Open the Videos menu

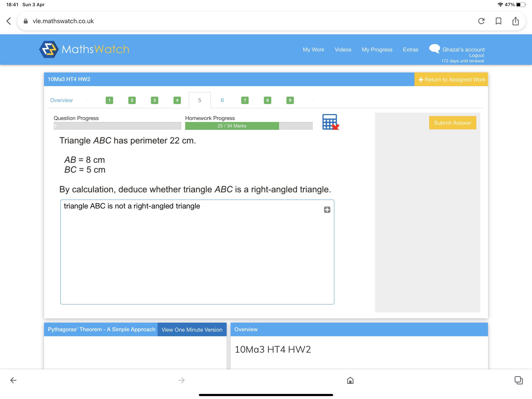tap(343, 49)
